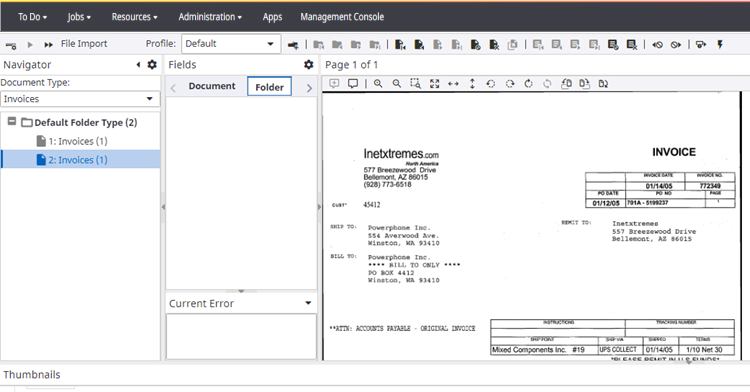The image size is (750, 392).
Task: Click the splitter arrow between Fields and viewer
Action: [x=319, y=207]
